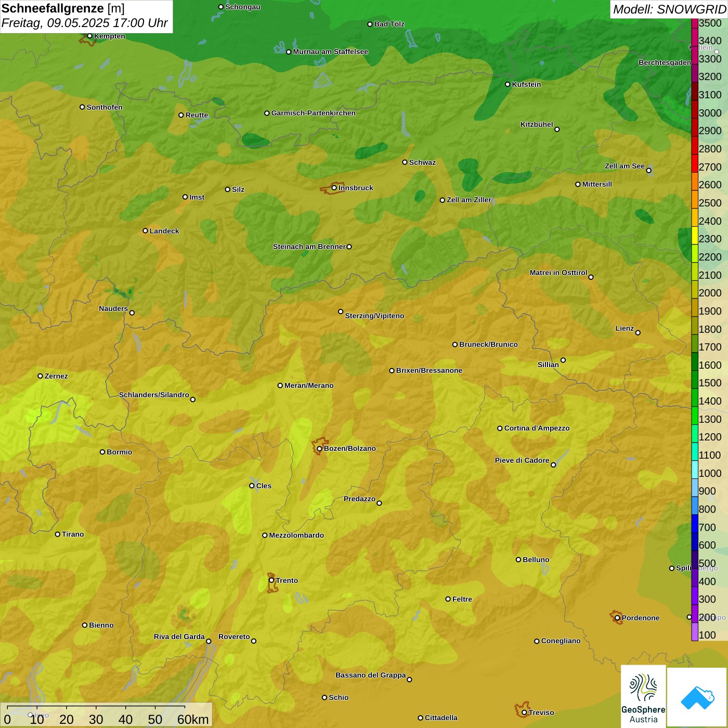This screenshot has height=728, width=728.
Task: Click the Bassano del Grappa label
Action: [x=371, y=675]
